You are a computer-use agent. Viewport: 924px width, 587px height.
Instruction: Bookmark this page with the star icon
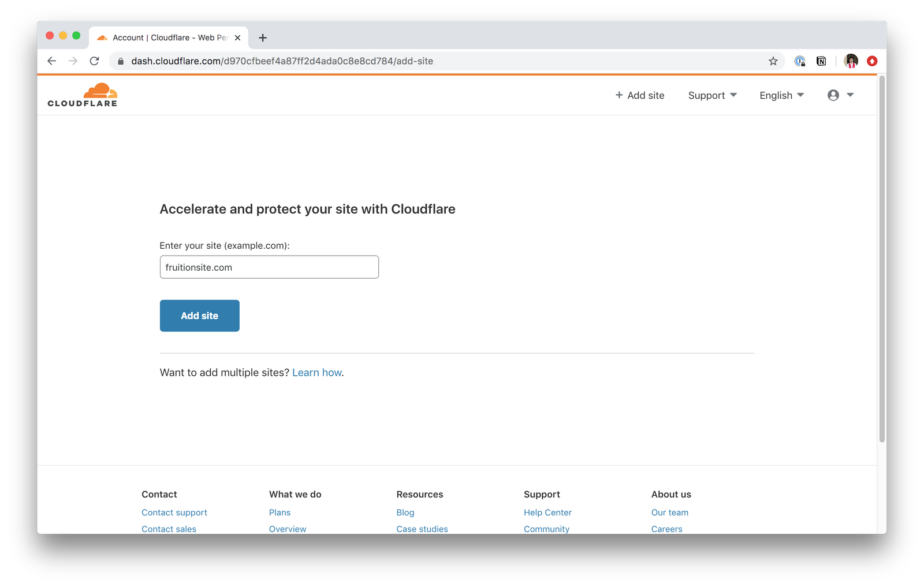click(x=773, y=61)
